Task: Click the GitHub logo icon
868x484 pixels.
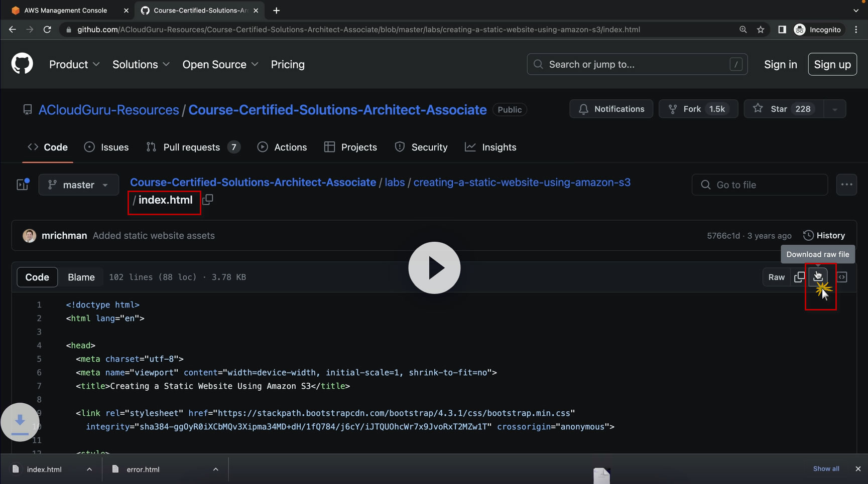Action: (x=22, y=64)
